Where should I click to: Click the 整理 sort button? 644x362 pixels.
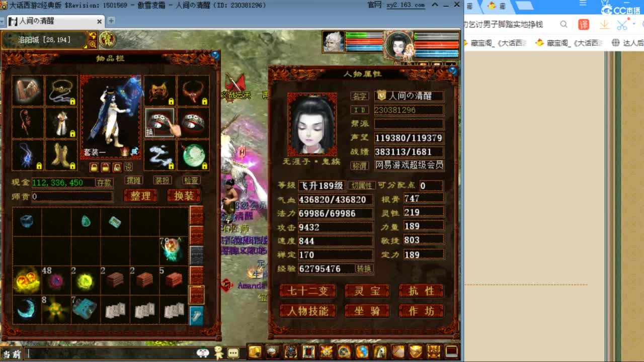pyautogui.click(x=140, y=196)
